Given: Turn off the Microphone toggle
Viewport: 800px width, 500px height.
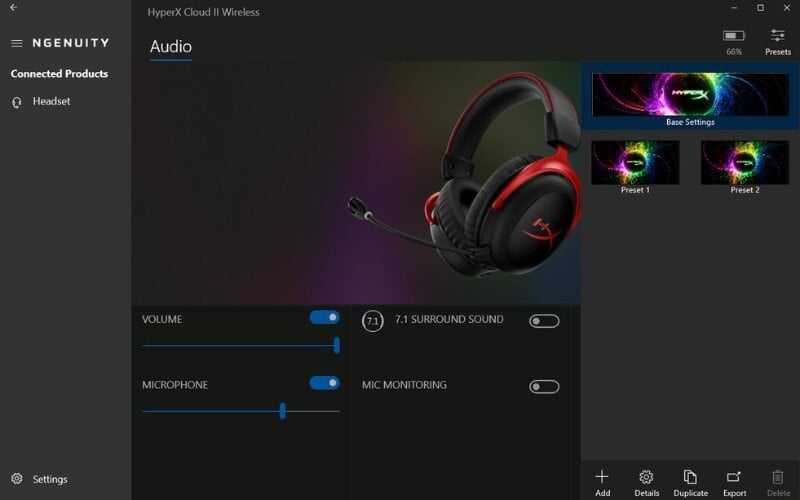Looking at the screenshot, I should point(324,382).
